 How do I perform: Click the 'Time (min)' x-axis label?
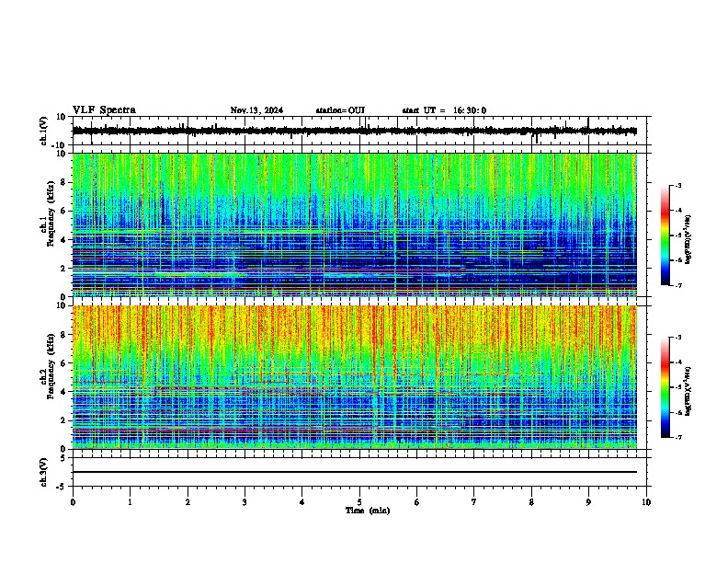coord(368,511)
